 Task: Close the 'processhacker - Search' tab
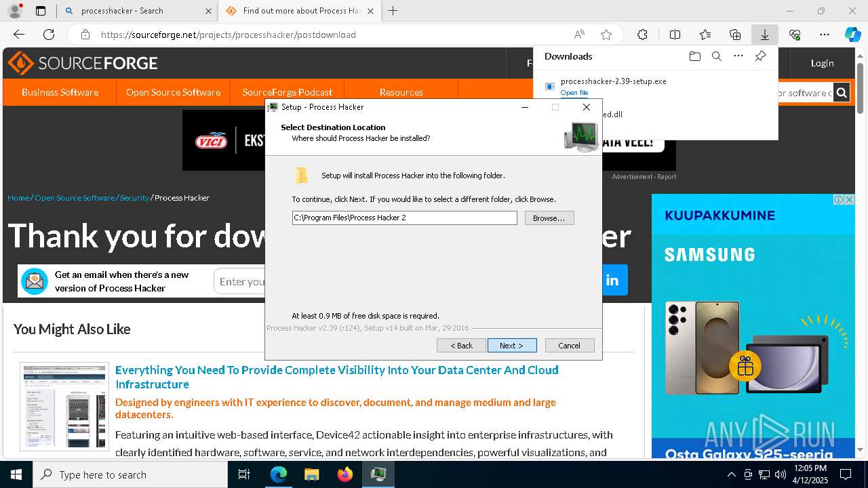tap(208, 11)
